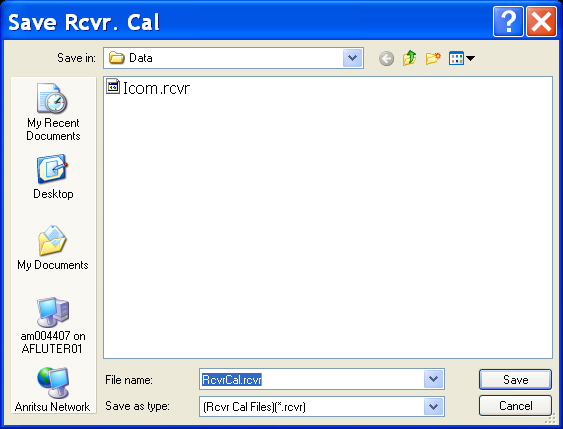Viewport: 563px width, 429px height.
Task: Close the Save Rcvr. Cal dialog
Action: 541,22
